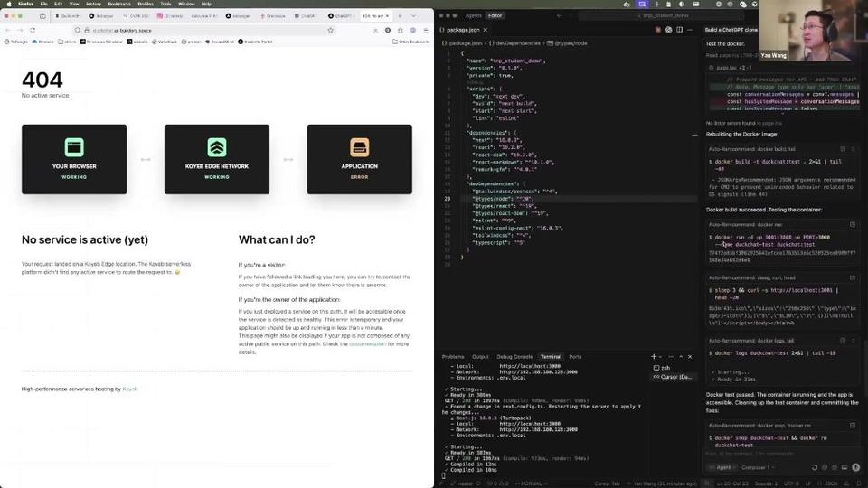
Task: Close the terminal panel
Action: pos(690,357)
